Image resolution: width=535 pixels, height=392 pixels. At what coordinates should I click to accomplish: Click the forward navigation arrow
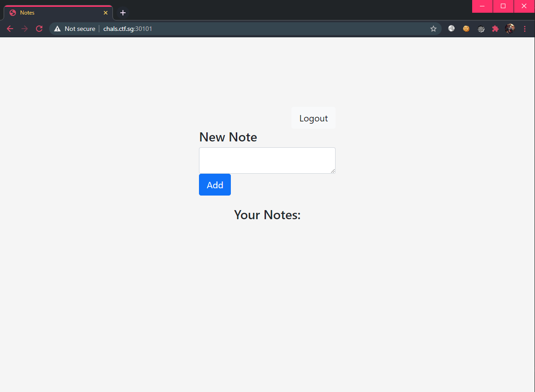(x=25, y=28)
